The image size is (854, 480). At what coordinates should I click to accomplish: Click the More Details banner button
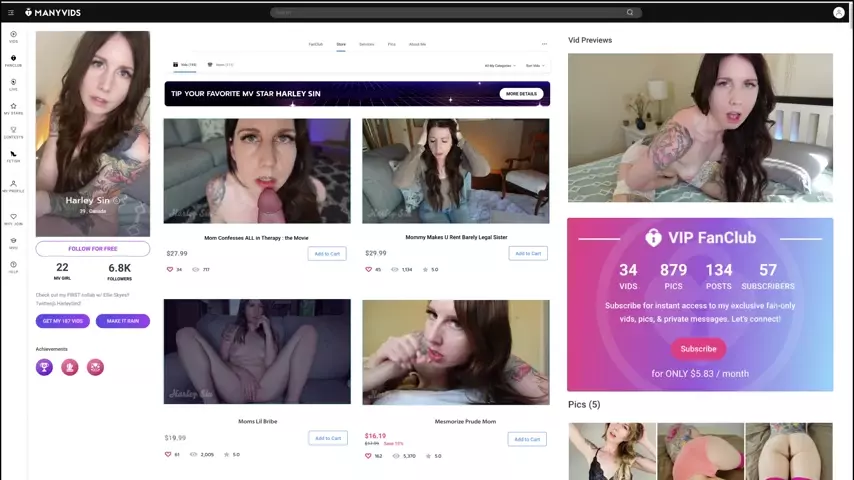[x=521, y=94]
